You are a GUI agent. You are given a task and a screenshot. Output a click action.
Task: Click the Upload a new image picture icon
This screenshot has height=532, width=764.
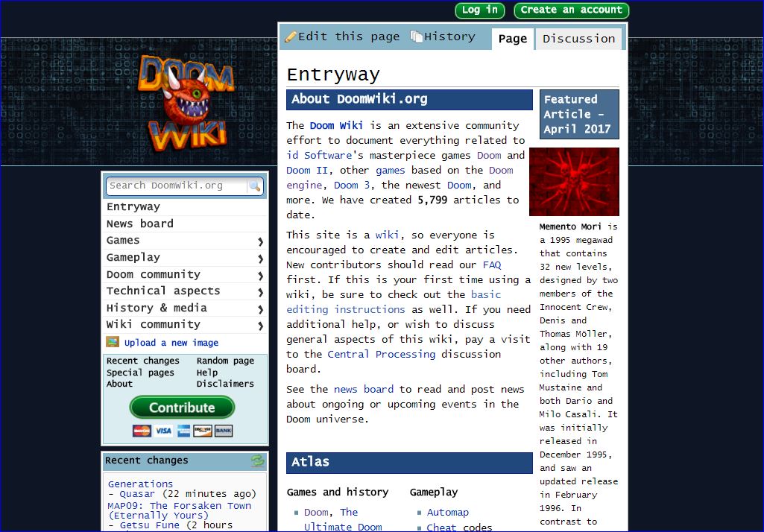[x=113, y=342]
